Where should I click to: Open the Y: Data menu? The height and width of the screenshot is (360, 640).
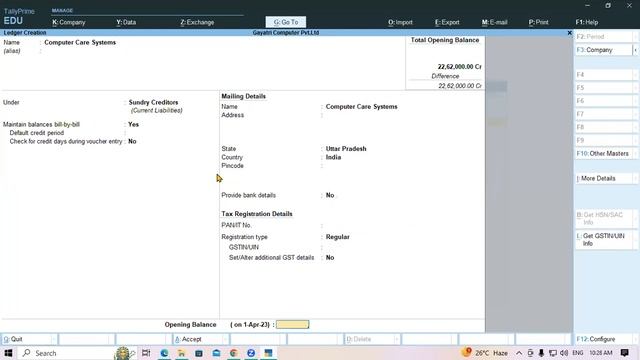126,22
